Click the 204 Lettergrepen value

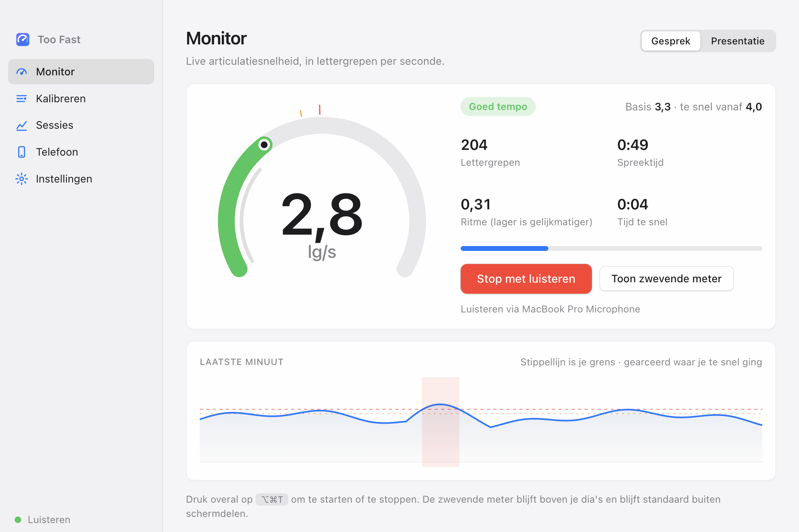click(x=474, y=145)
